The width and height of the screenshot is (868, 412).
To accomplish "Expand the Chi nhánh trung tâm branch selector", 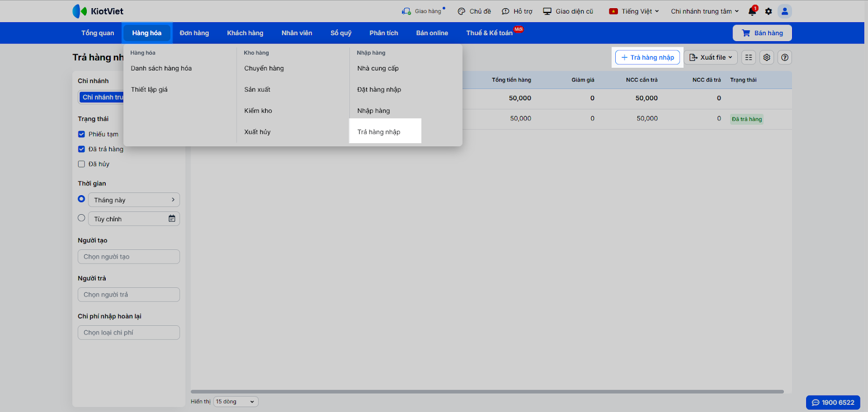I will (705, 11).
